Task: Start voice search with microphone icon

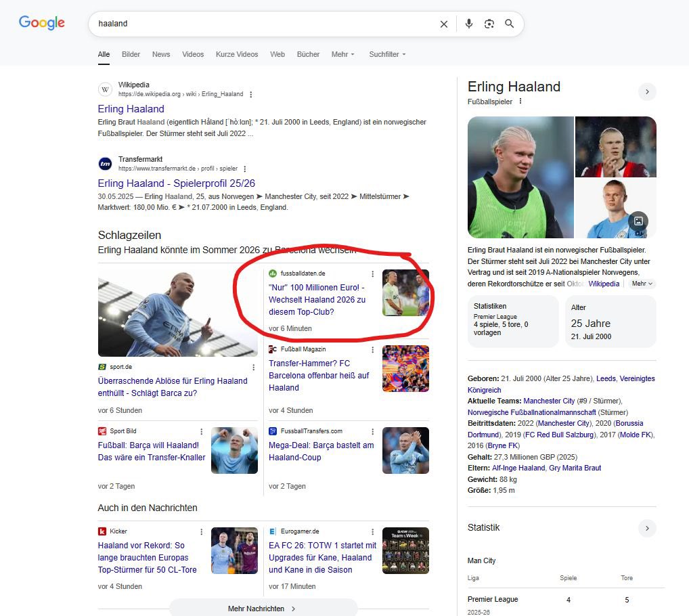Action: click(469, 24)
